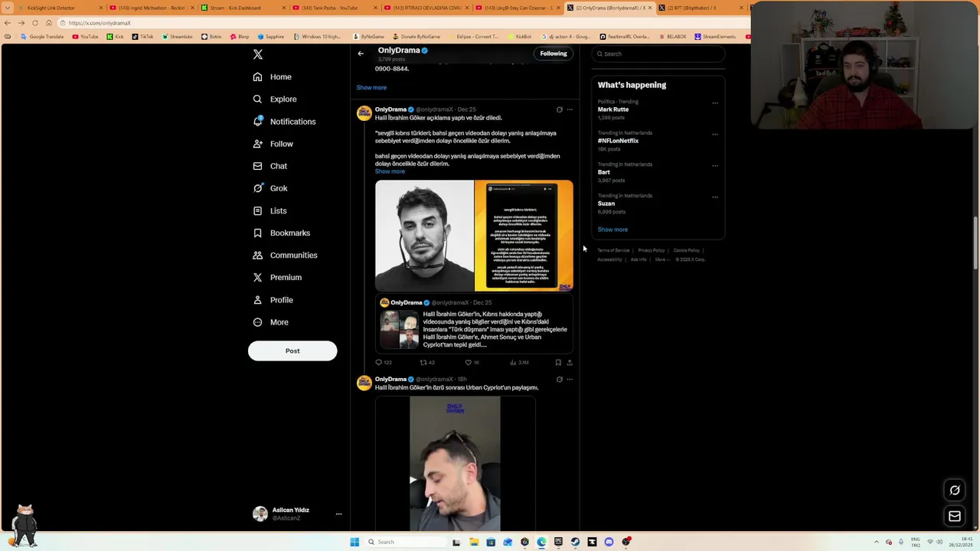
Task: Click Show more under the top post
Action: 371,87
